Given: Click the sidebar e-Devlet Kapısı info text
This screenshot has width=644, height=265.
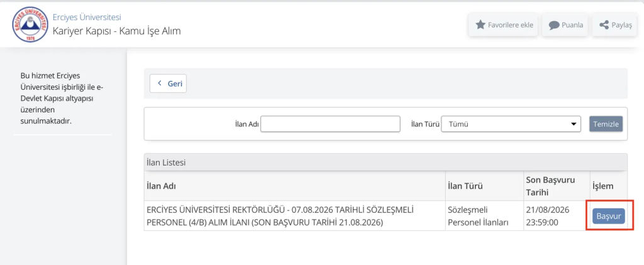Looking at the screenshot, I should [x=62, y=99].
